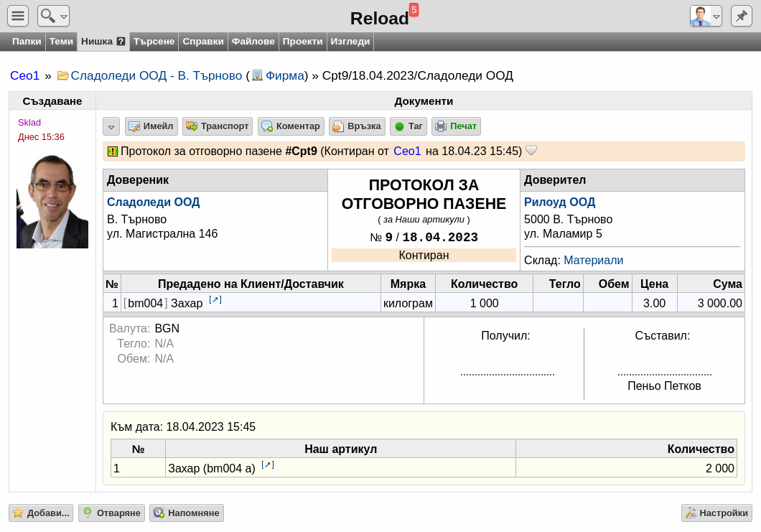The width and height of the screenshot is (761, 532).
Task: Click the Връзка link button
Action: 357,126
